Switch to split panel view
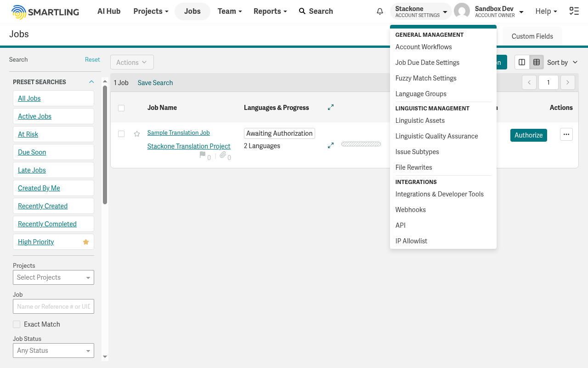 522,62
